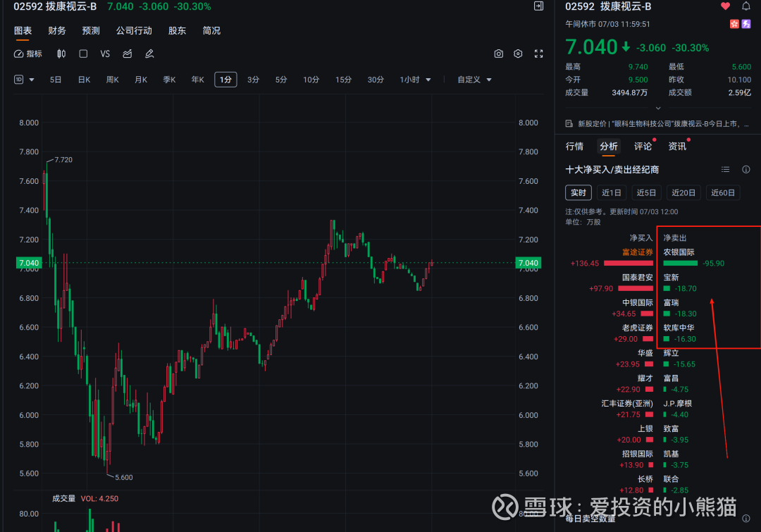The height and width of the screenshot is (532, 761).
Task: Open the 股东 tab
Action: [177, 30]
